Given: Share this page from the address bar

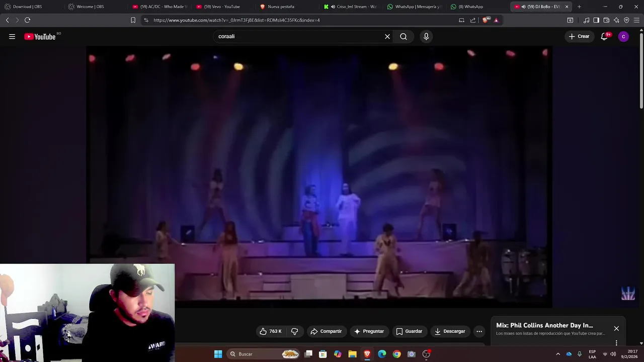Looking at the screenshot, I should click(x=473, y=20).
